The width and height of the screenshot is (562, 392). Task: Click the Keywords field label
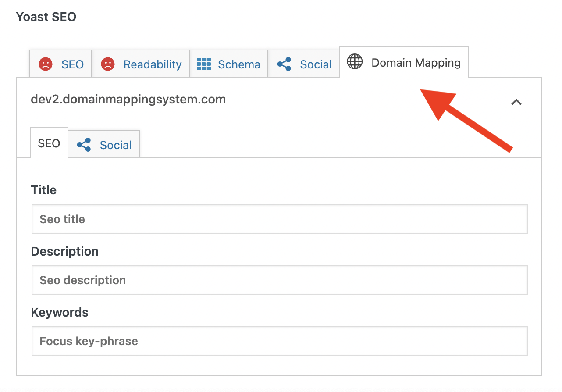(60, 312)
